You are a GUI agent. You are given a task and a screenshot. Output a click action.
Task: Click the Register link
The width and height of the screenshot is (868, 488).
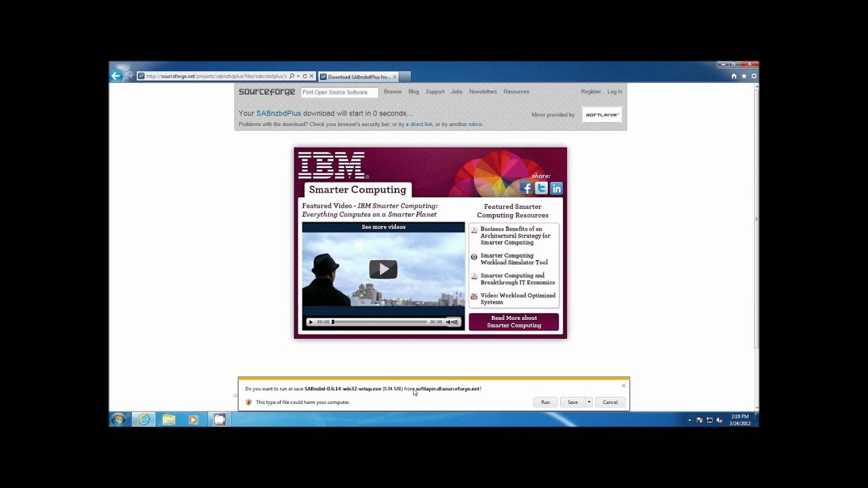click(x=591, y=91)
